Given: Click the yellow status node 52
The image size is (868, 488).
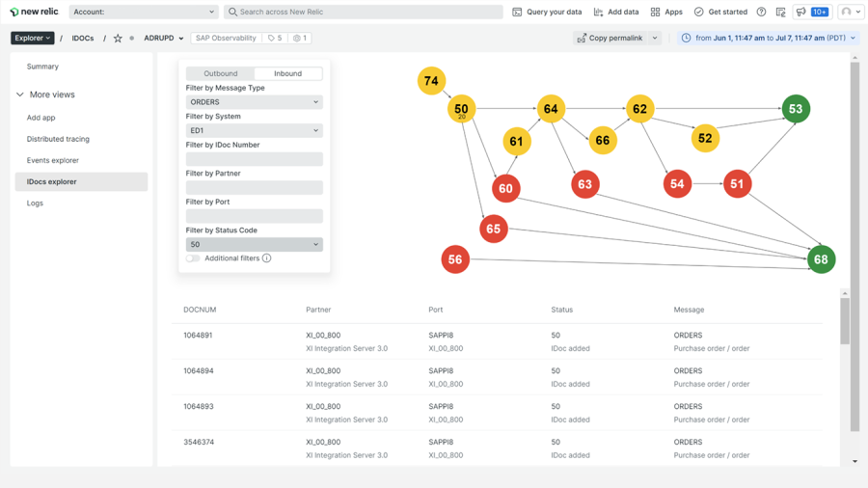Looking at the screenshot, I should pos(705,138).
